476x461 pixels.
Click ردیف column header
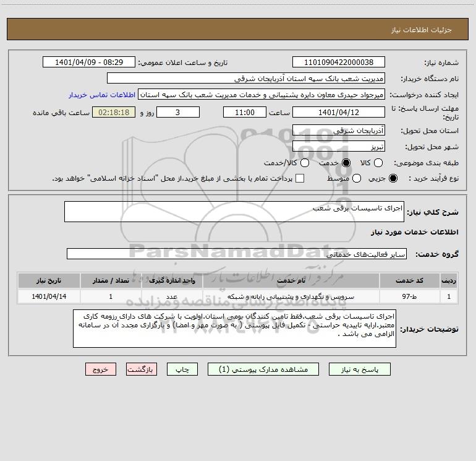click(449, 280)
